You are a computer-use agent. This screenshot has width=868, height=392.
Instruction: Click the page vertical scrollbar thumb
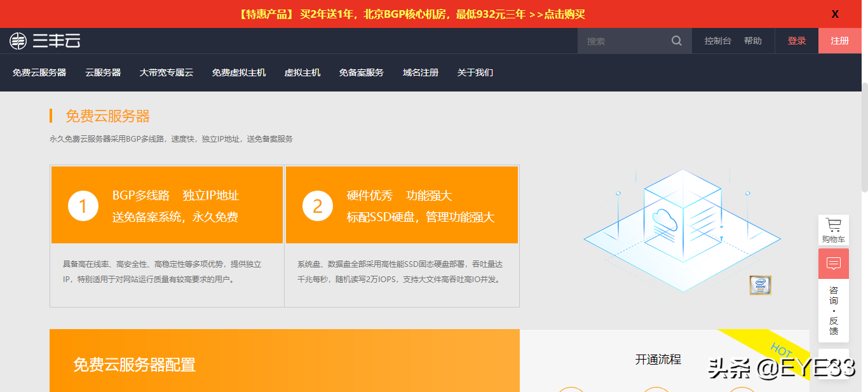pos(865,137)
